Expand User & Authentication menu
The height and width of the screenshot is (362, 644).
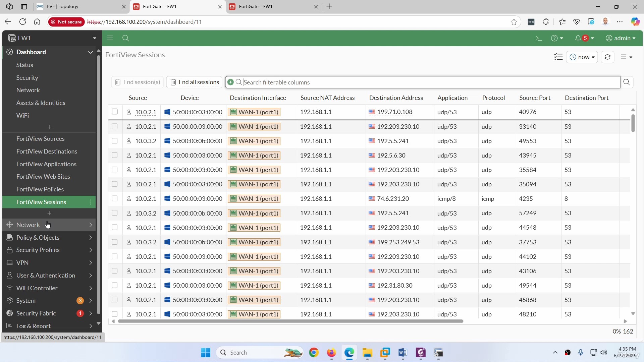pyautogui.click(x=49, y=276)
